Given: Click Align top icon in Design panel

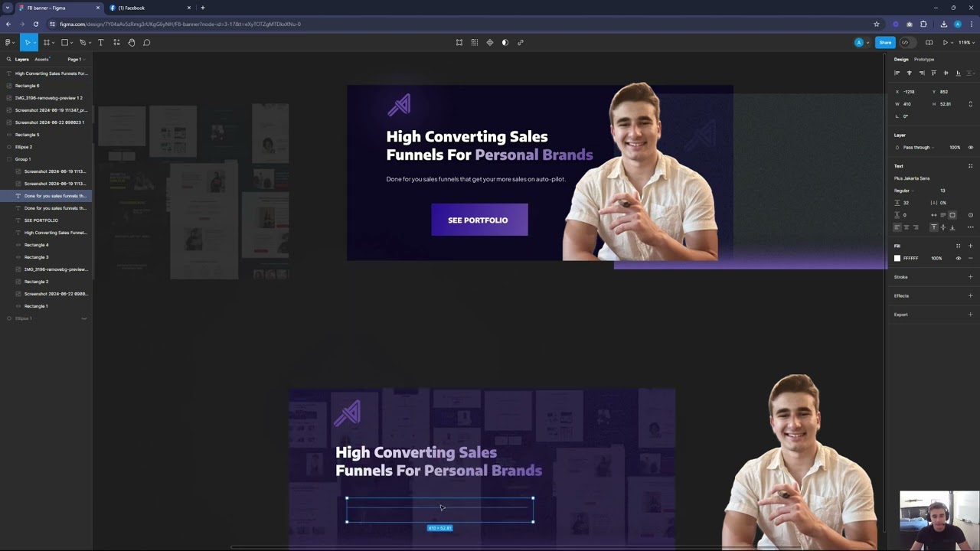Looking at the screenshot, I should point(933,73).
